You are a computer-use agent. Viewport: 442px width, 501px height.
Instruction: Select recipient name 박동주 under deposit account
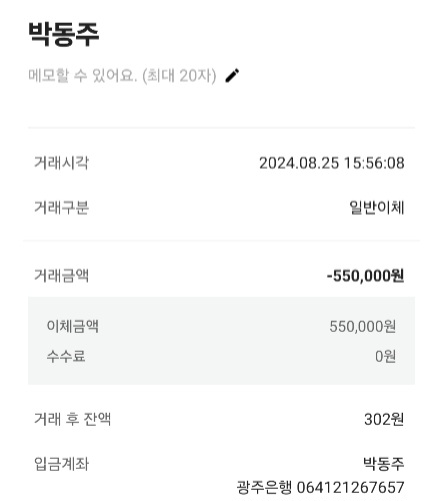384,464
